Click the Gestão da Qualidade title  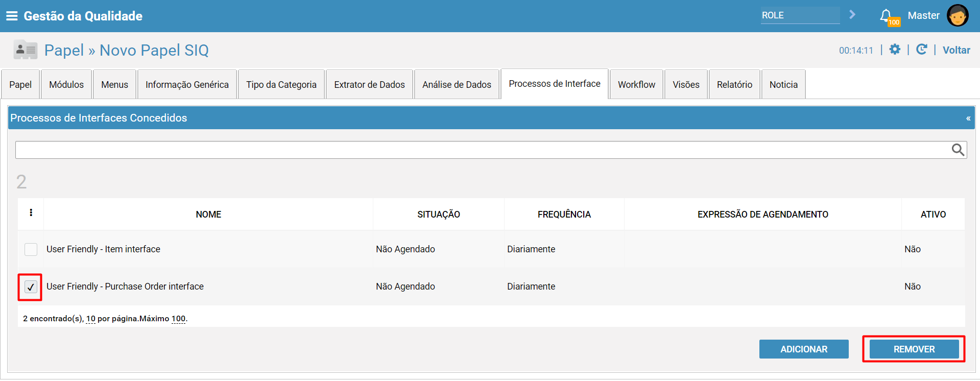pyautogui.click(x=83, y=16)
